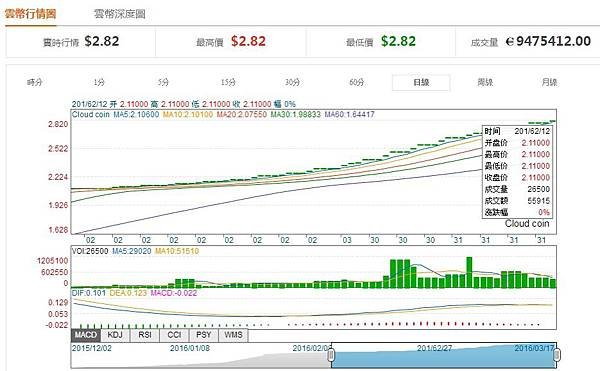Image resolution: width=600 pixels, height=371 pixels.
Task: Switch to the 雲幣行情圖 tab
Action: 31,14
